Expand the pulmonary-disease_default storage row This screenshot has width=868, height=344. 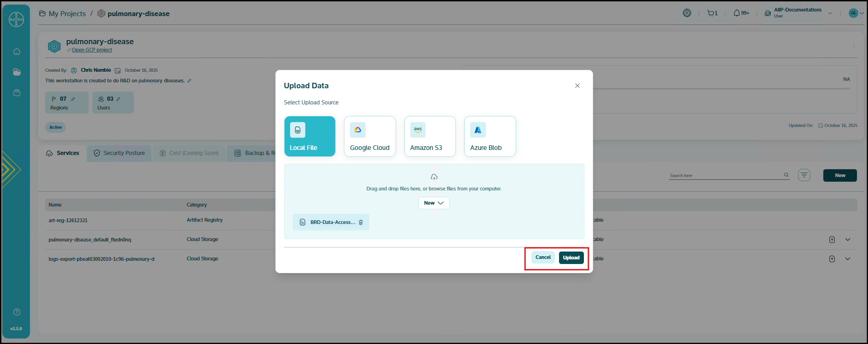tap(847, 240)
